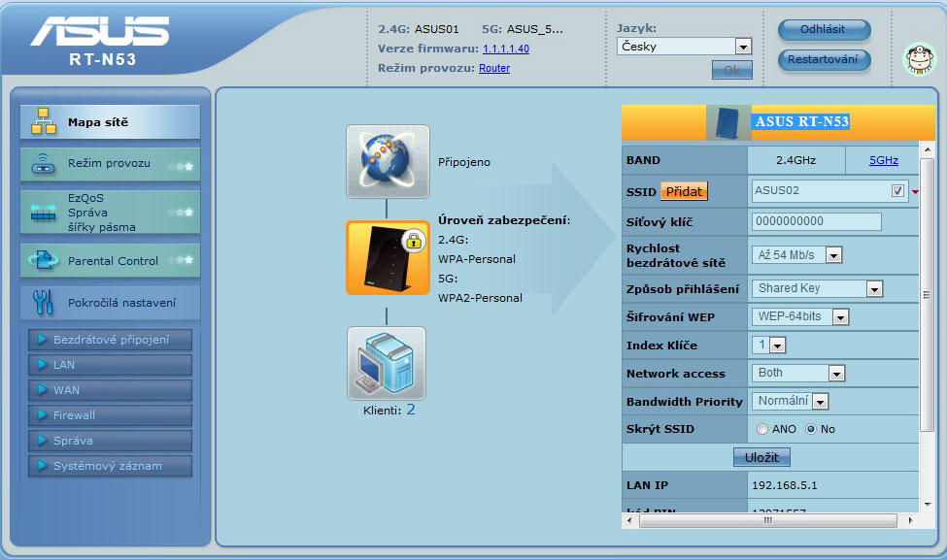
Task: Click the Síťový klíč input field
Action: pos(816,221)
